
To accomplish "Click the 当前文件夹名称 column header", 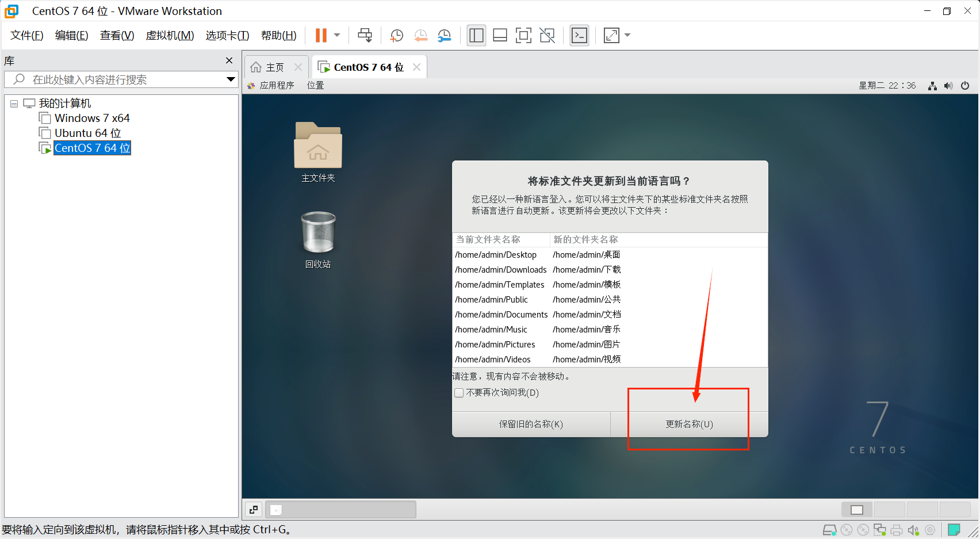I will click(500, 239).
